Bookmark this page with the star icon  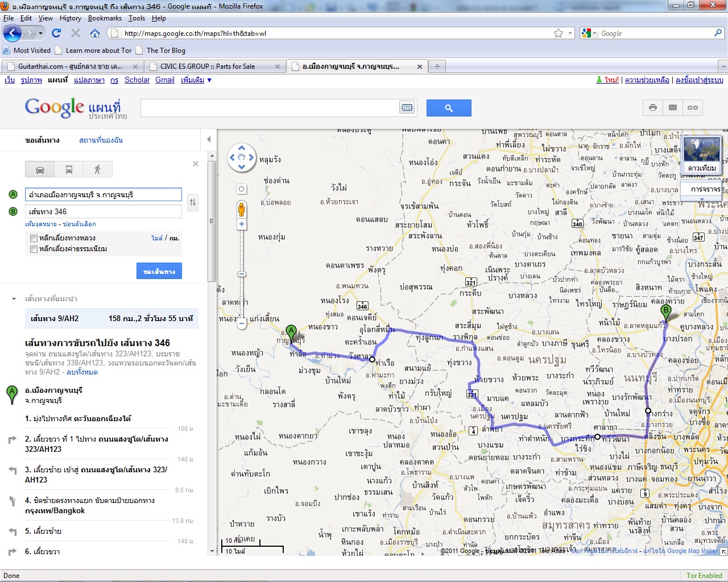559,33
